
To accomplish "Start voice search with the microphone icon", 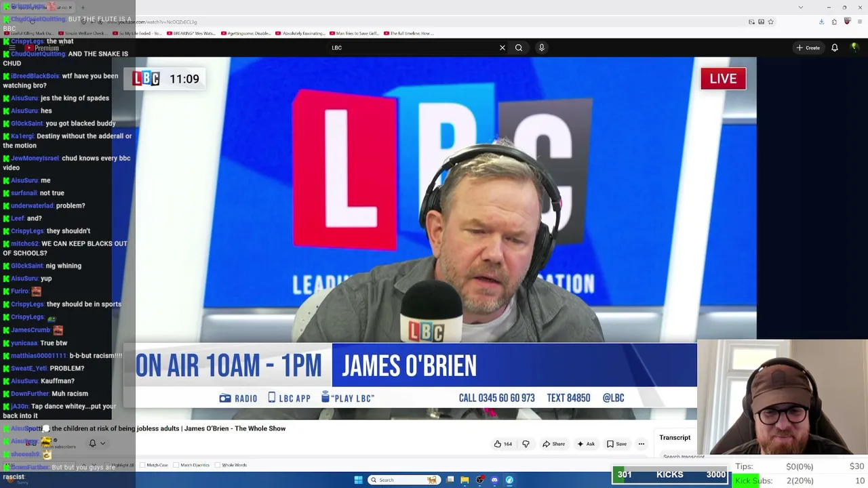I will coord(541,47).
